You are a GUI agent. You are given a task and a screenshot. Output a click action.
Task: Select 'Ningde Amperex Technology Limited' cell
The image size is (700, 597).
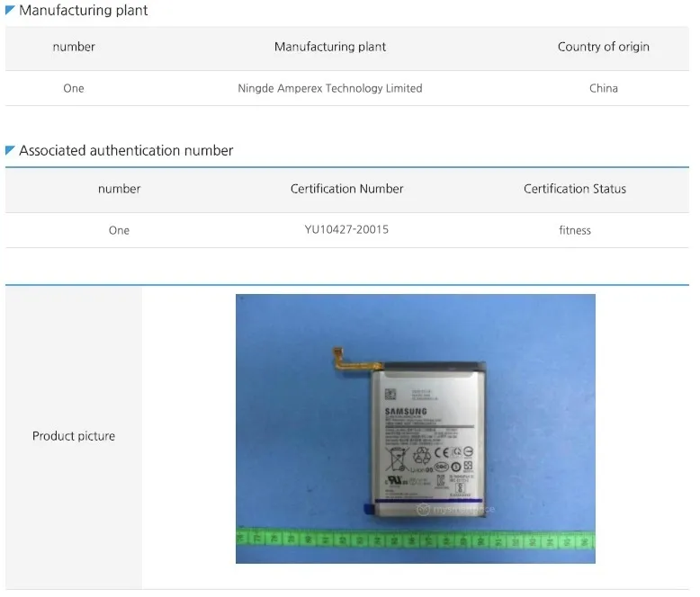click(x=330, y=88)
